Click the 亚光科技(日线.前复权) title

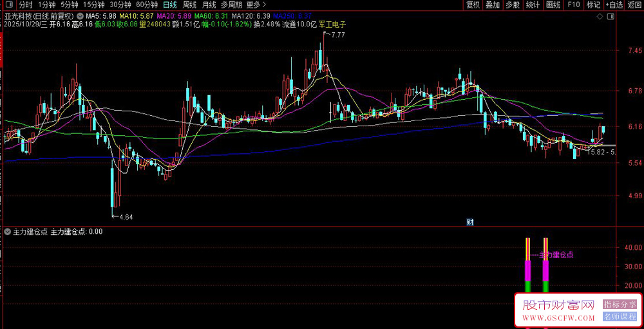(x=39, y=17)
